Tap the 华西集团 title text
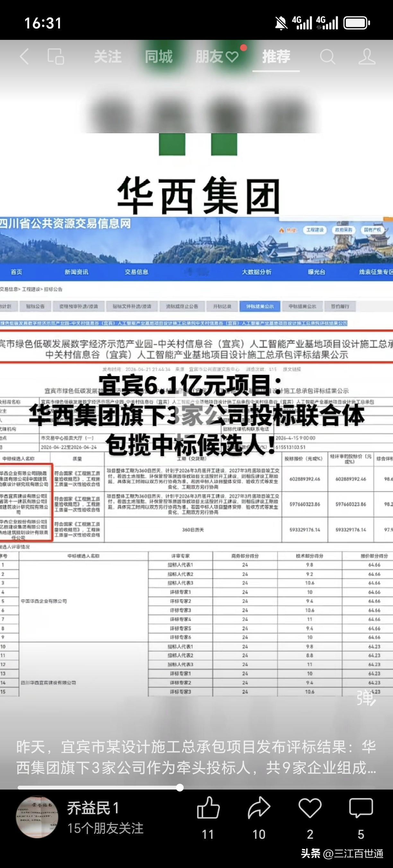Viewport: 393px width, 868px height. coord(198,195)
